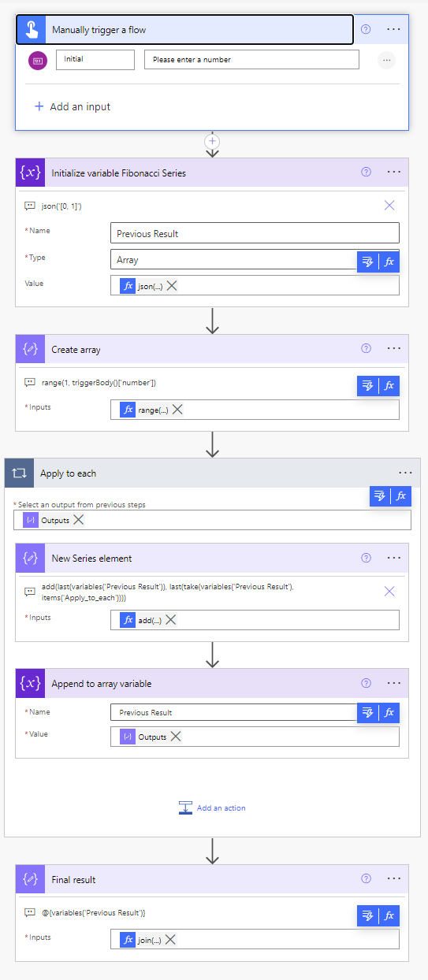Open help for Create array action

click(366, 348)
